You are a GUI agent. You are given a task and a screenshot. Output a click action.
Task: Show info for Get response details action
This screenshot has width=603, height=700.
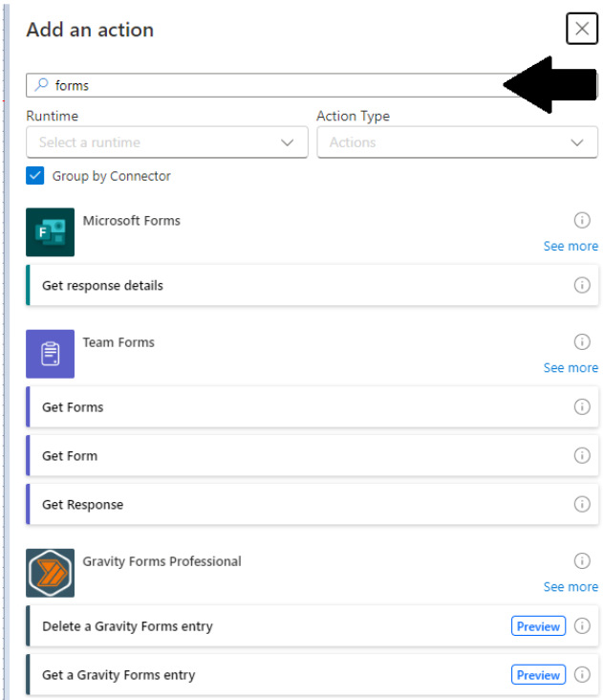(582, 285)
